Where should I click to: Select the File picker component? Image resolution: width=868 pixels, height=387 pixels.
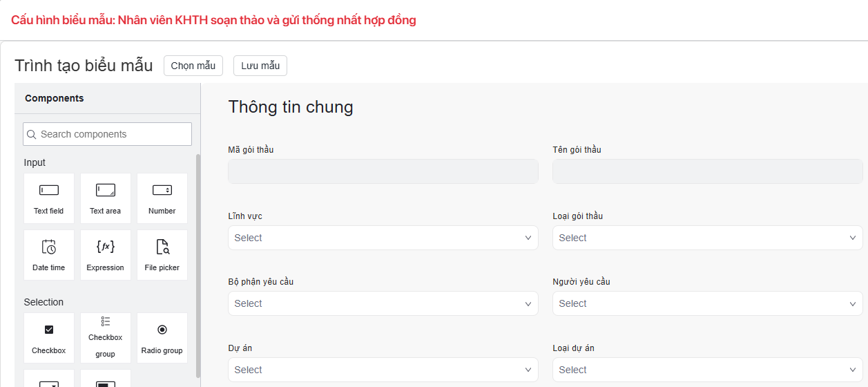point(162,255)
